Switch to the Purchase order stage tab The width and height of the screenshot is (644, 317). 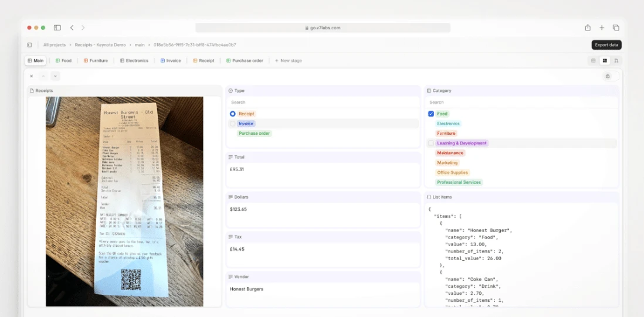click(245, 60)
